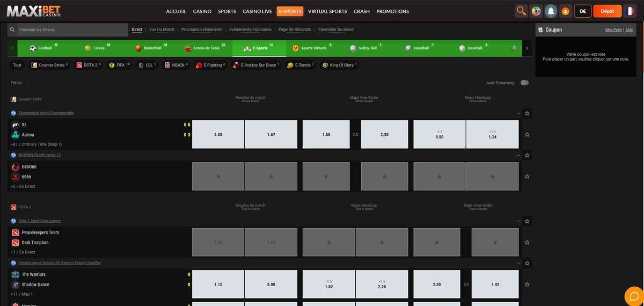This screenshot has height=306, width=644.
Task: Favorite Dota 2 Mad Dogs League star
Action: (x=527, y=221)
